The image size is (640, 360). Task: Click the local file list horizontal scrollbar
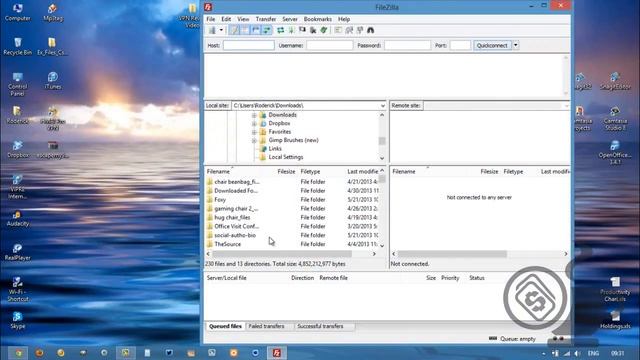tap(282, 254)
